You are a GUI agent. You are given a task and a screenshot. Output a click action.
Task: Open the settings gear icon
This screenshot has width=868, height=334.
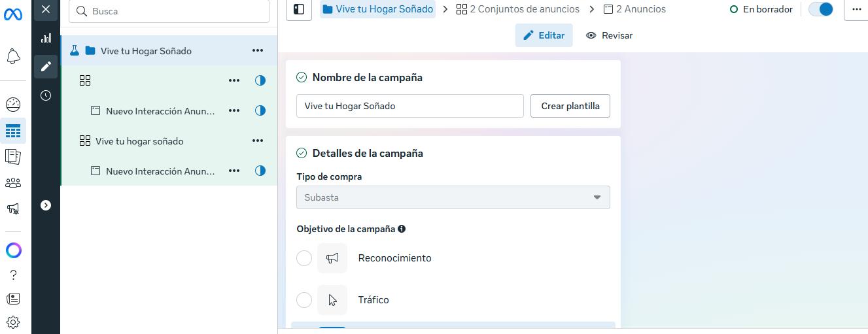(13, 322)
